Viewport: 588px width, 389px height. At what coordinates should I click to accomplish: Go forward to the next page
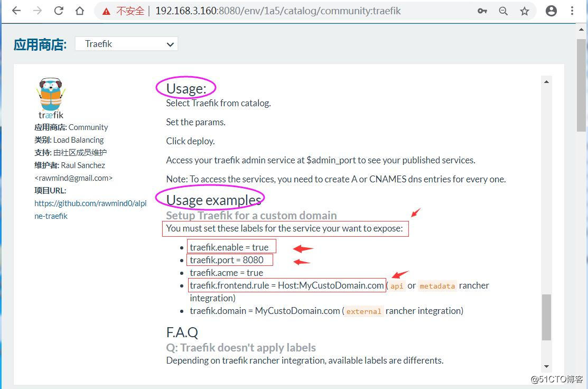tap(38, 11)
